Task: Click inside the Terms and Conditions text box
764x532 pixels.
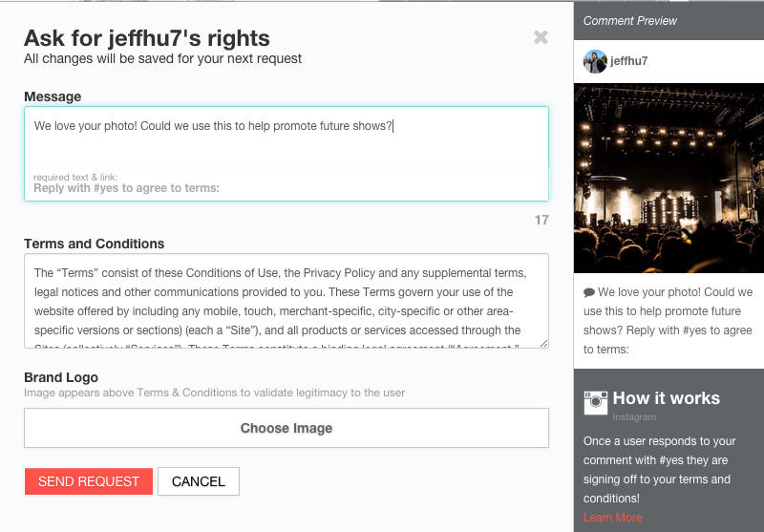Action: click(286, 301)
